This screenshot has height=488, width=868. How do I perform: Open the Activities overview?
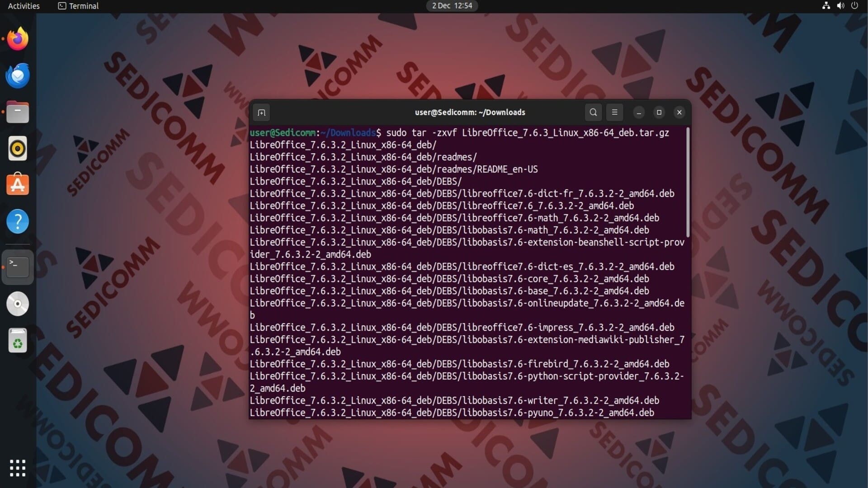pos(24,6)
